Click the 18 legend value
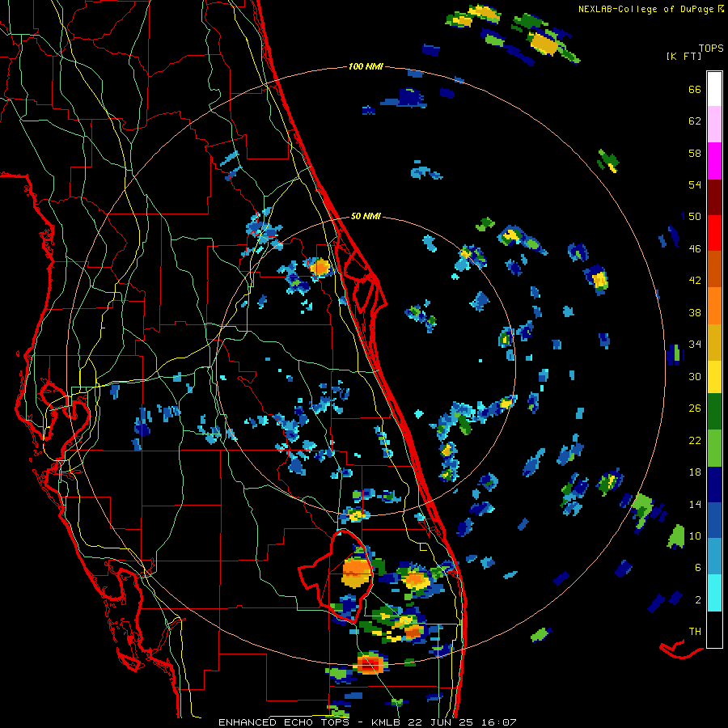This screenshot has width=728, height=728. click(695, 472)
